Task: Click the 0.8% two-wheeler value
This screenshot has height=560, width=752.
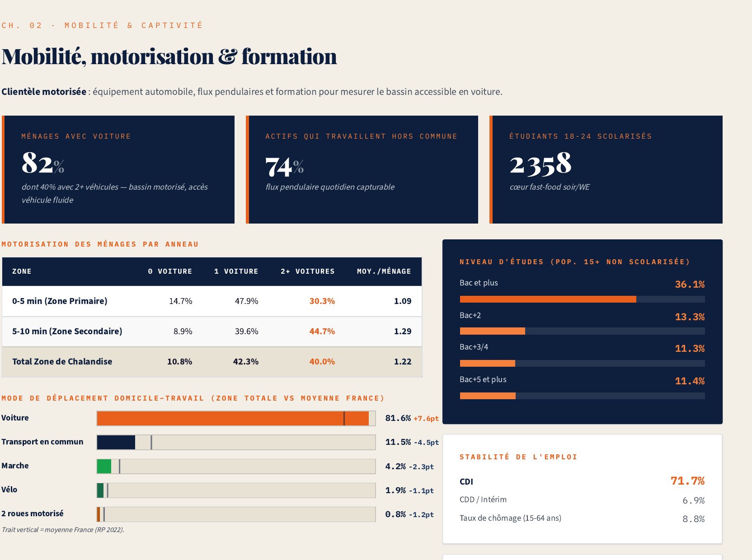Action: pos(395,514)
